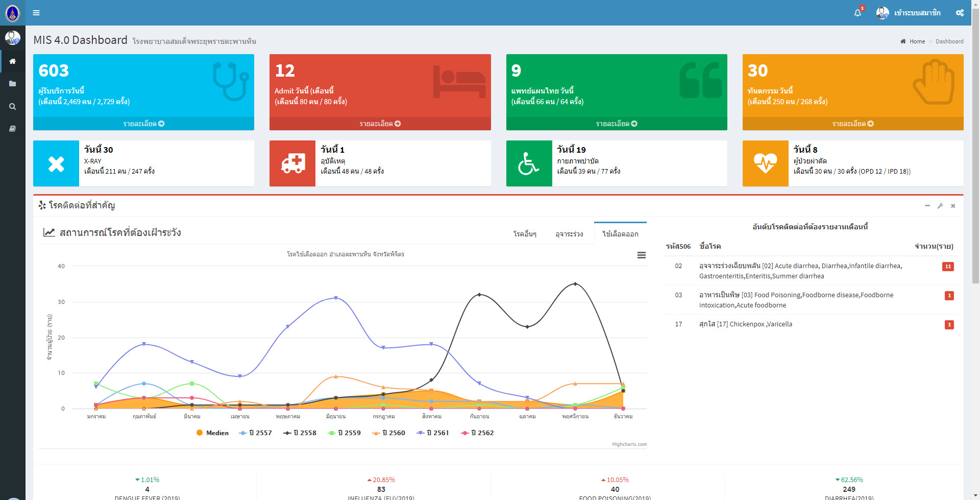Toggle the ปี 2558 legend series

(x=300, y=433)
